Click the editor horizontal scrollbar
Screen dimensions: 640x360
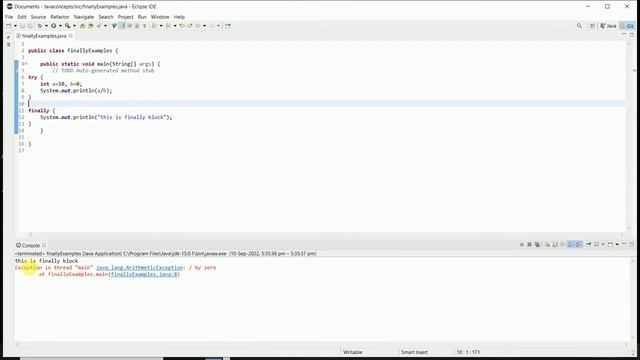click(x=326, y=235)
